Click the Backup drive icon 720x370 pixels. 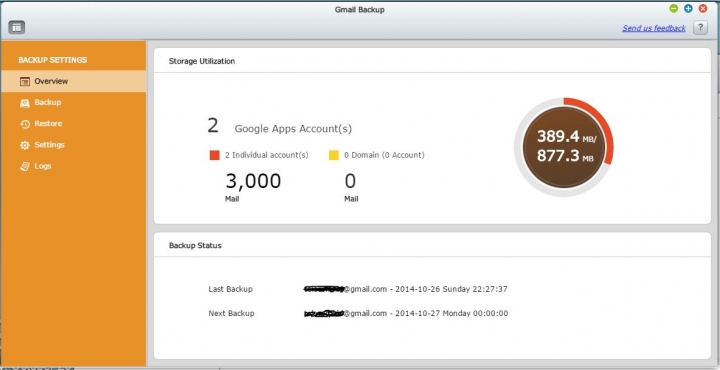tap(25, 103)
